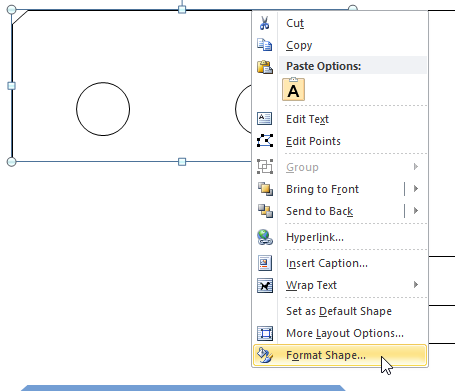Click the Cut scissors icon
The width and height of the screenshot is (455, 391).
[265, 23]
